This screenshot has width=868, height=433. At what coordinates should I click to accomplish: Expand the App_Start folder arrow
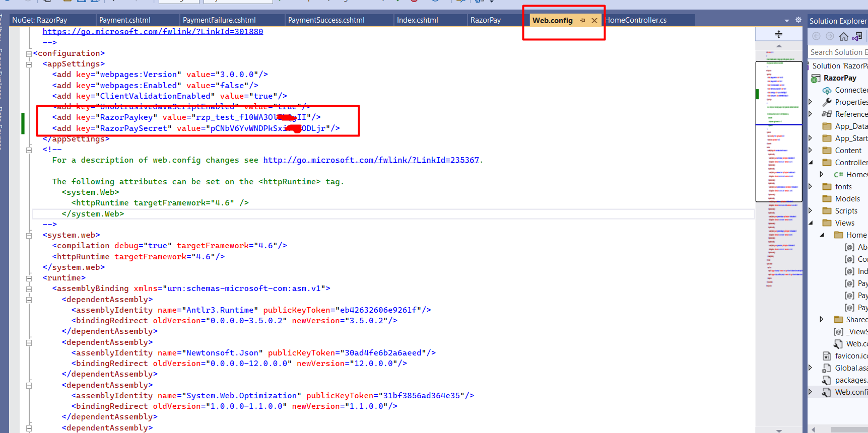811,138
